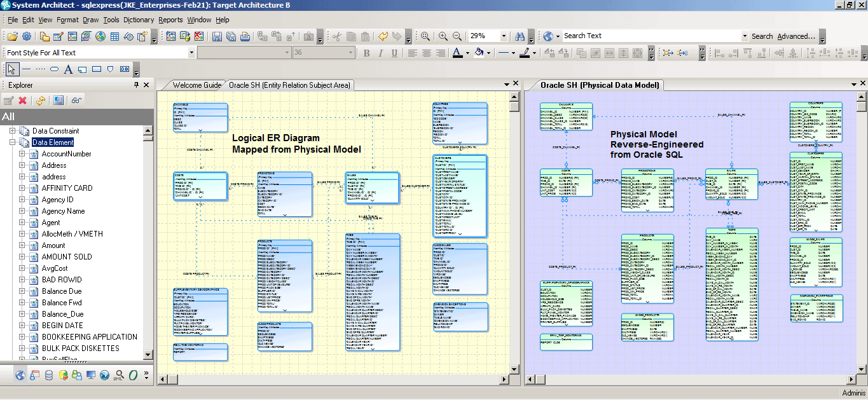
Task: Open the Dictionary menu
Action: click(139, 20)
